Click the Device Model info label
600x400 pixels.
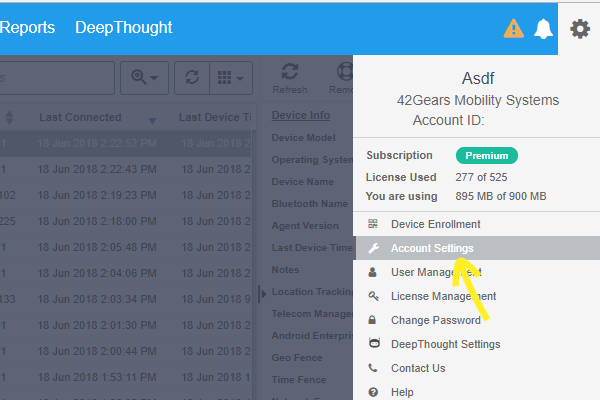click(x=303, y=138)
